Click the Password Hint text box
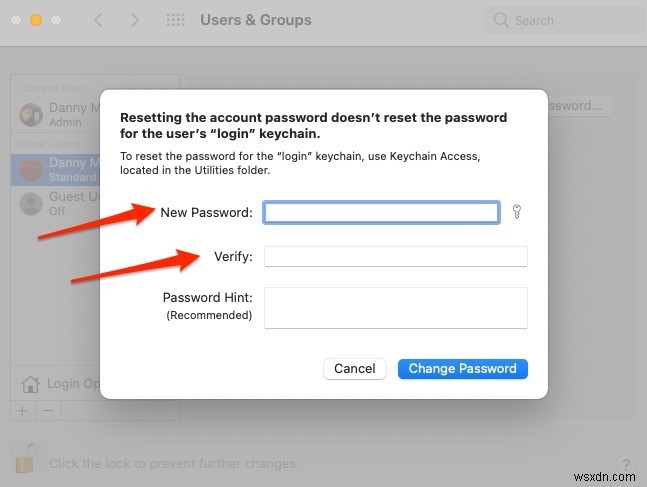 click(x=396, y=308)
